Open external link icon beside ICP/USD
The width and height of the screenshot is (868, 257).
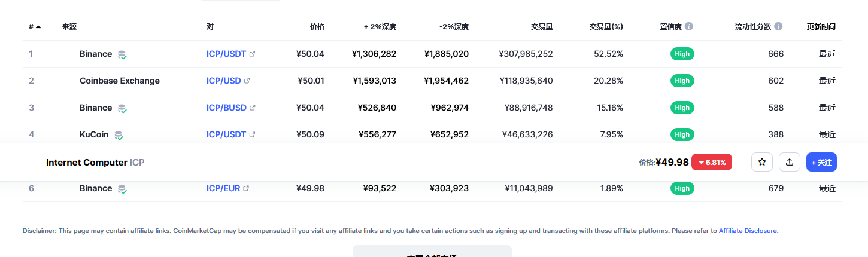[x=247, y=81]
